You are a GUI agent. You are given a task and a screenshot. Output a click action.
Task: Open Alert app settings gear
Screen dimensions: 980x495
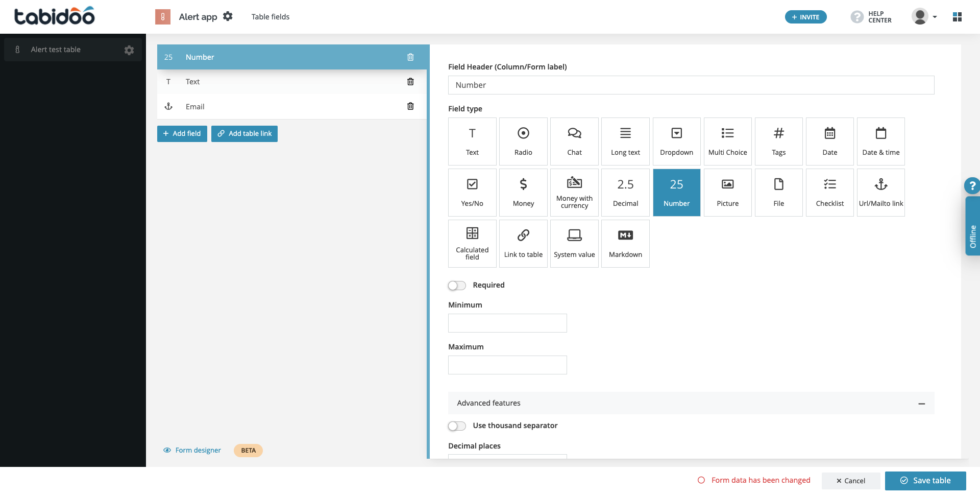point(228,16)
